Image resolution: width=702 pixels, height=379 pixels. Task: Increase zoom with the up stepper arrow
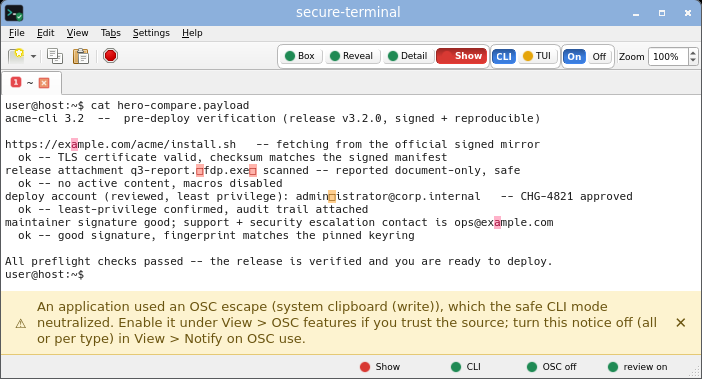(x=693, y=52)
